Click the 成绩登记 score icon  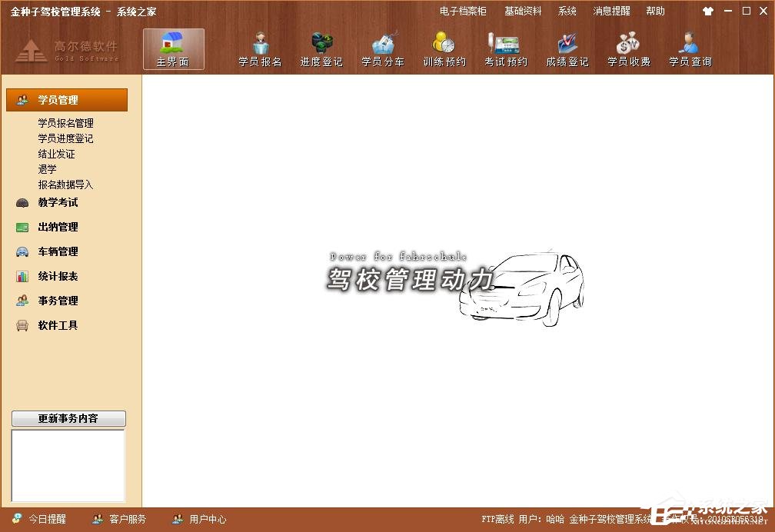pos(567,49)
